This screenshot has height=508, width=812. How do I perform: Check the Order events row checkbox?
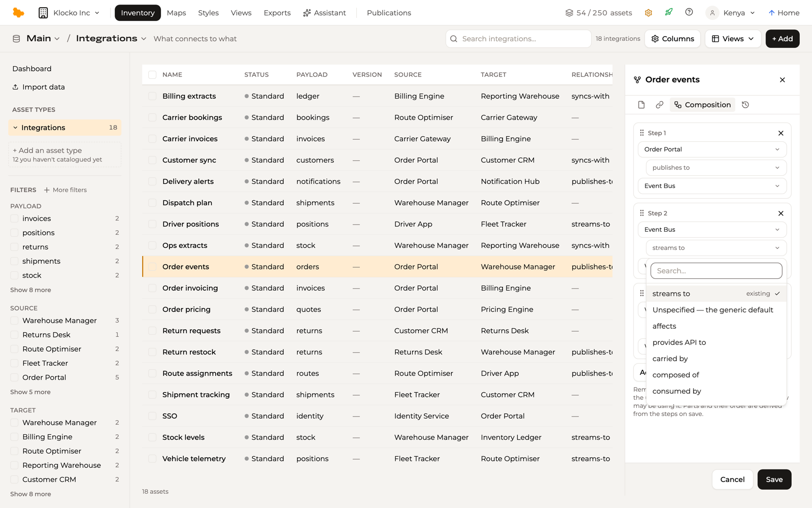152,267
